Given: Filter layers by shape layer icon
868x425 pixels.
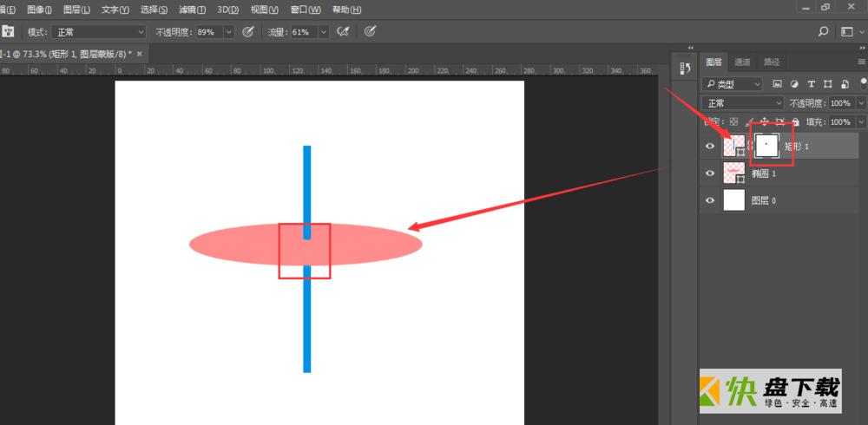Looking at the screenshot, I should (x=827, y=84).
